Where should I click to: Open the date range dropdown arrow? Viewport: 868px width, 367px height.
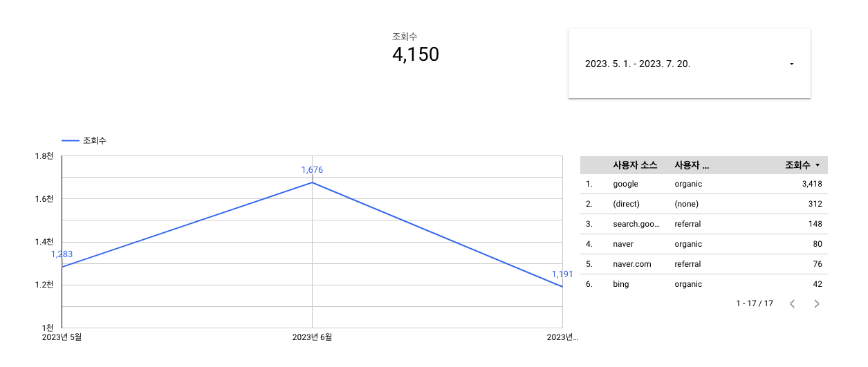(x=791, y=64)
